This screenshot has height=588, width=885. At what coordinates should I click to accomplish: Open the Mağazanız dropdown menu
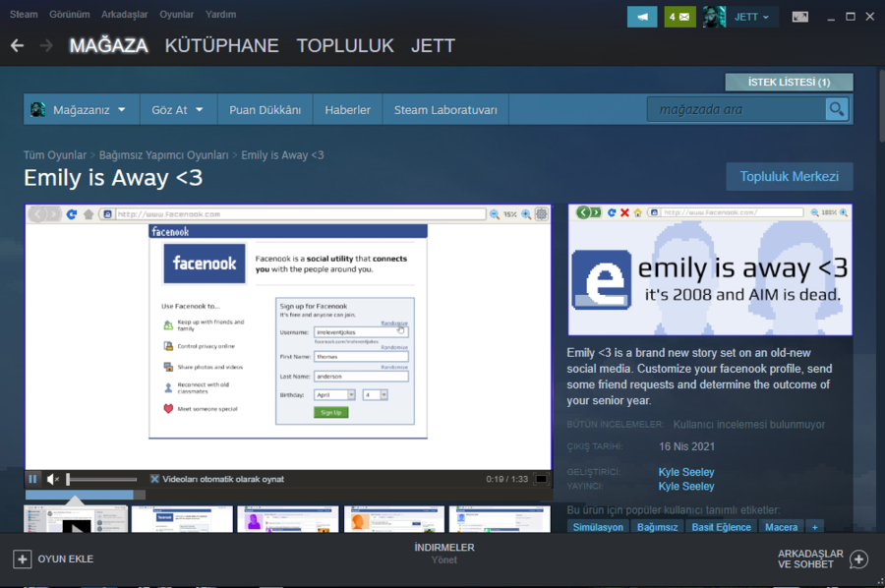click(x=82, y=109)
